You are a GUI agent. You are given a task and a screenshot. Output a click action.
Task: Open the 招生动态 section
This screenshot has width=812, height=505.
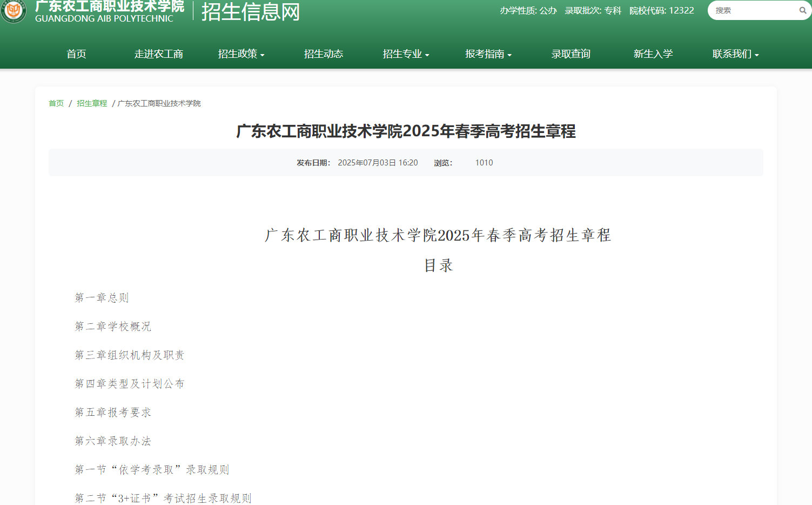point(324,54)
